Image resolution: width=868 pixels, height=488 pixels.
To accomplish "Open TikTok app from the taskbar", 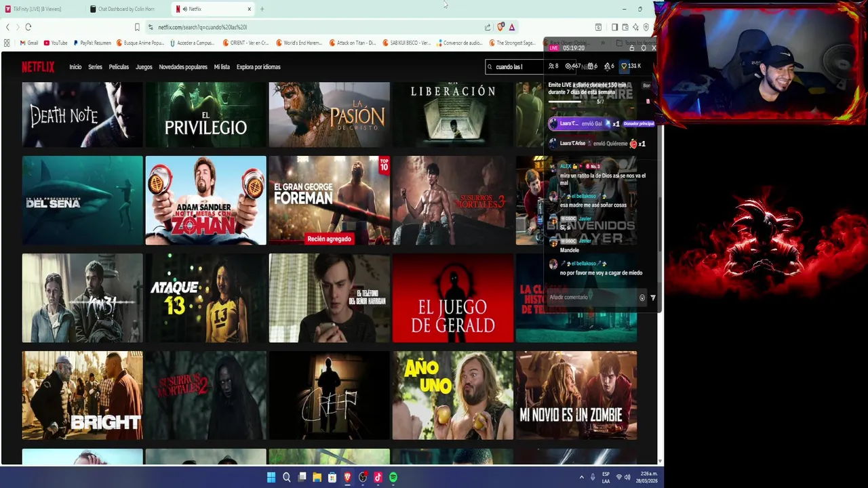I will [x=378, y=477].
